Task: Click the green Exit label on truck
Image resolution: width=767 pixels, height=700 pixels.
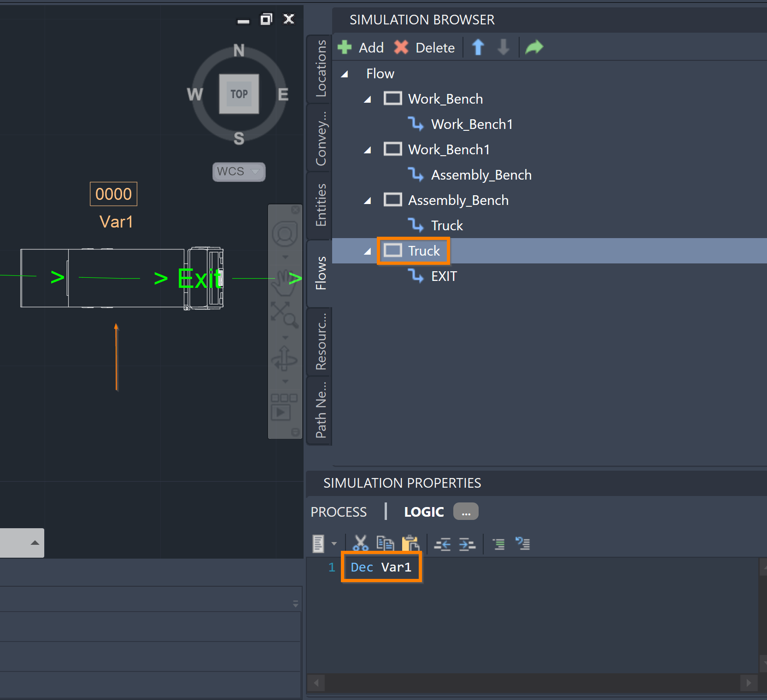Action: [x=199, y=279]
